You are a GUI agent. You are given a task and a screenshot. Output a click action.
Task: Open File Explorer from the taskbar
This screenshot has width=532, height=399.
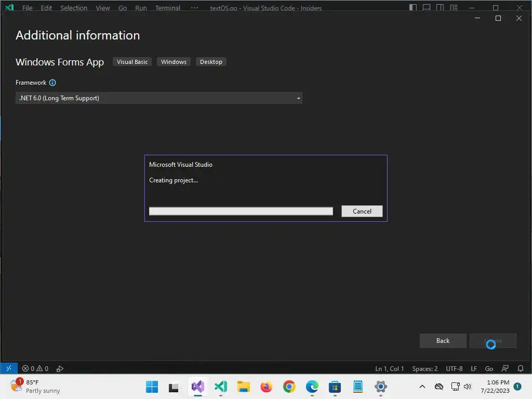coord(243,387)
